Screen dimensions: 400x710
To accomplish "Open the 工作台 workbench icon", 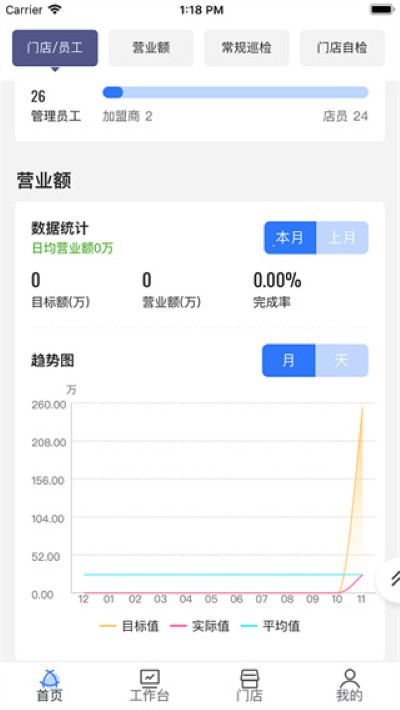I will tap(149, 677).
